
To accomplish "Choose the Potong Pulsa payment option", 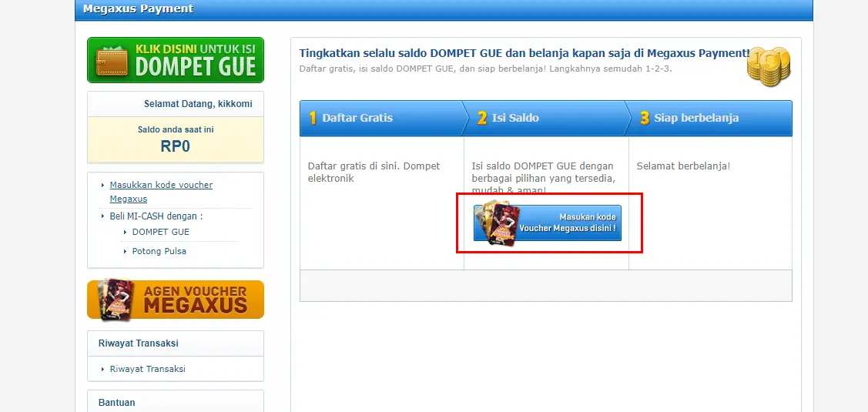I will point(159,251).
